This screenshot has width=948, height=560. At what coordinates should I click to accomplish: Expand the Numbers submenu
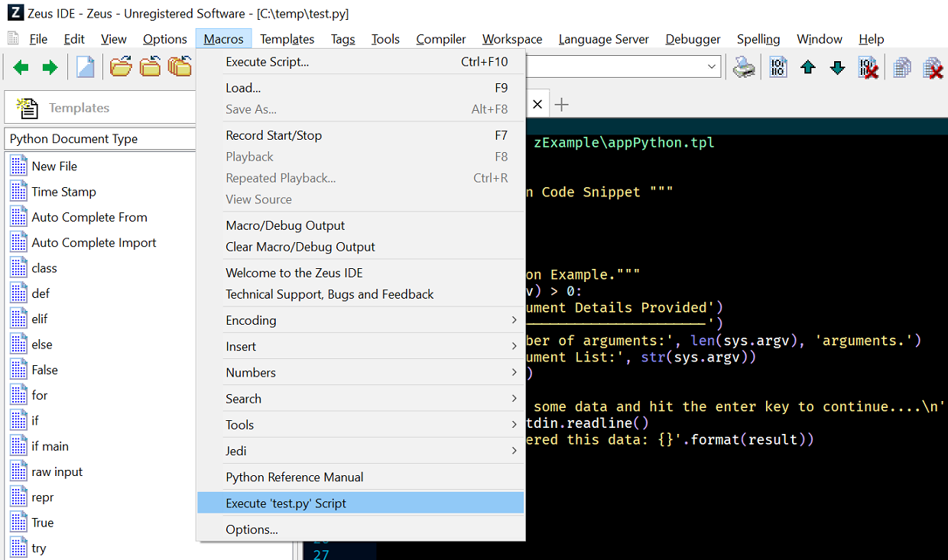(361, 372)
